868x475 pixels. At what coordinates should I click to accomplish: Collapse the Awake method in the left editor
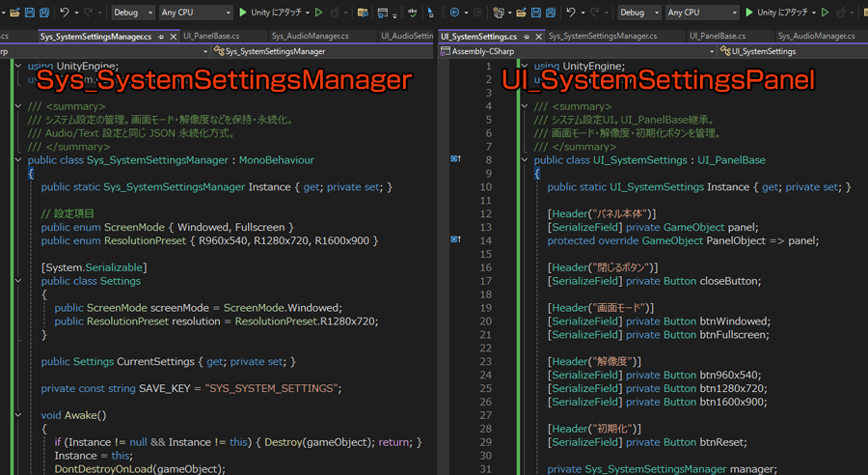click(x=17, y=414)
